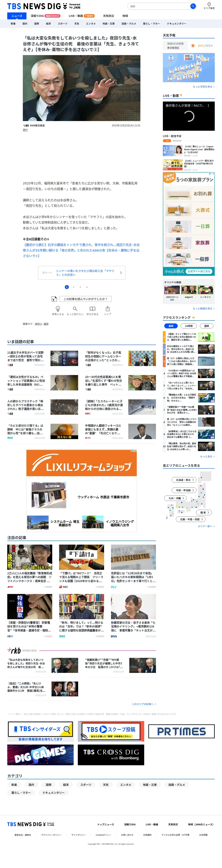The image size is (222, 868).
Task: Open エリア設定 location pin icon
Action: pyautogui.click(x=209, y=4)
